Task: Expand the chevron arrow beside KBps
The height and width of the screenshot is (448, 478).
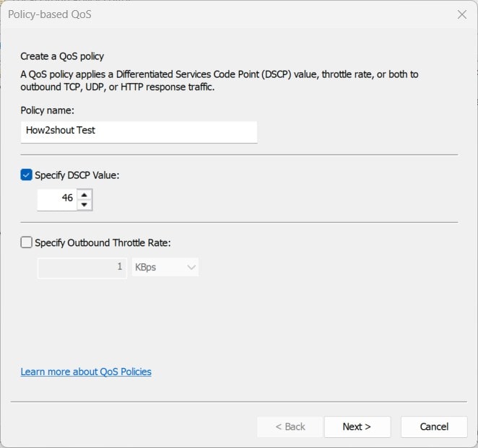Action: [191, 267]
